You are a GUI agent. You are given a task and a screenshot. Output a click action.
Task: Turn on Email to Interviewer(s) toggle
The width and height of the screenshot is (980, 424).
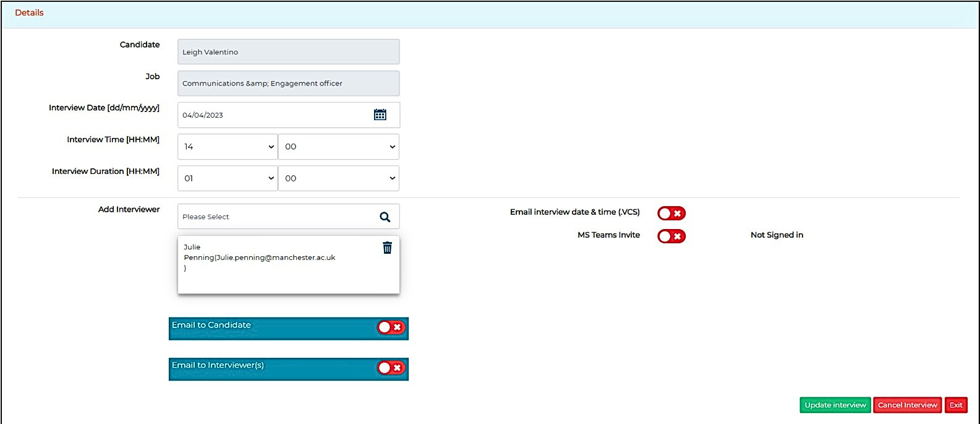click(391, 368)
